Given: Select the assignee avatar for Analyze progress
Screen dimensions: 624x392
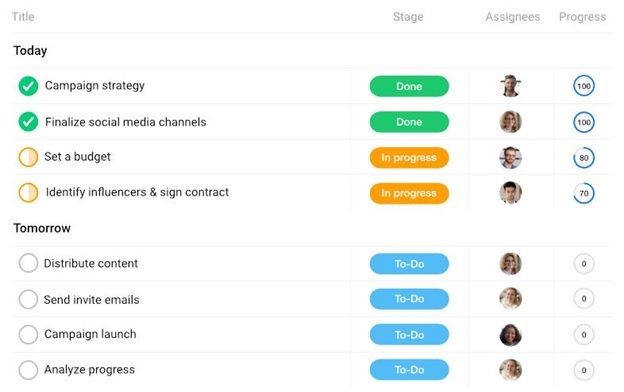Looking at the screenshot, I should [x=510, y=370].
